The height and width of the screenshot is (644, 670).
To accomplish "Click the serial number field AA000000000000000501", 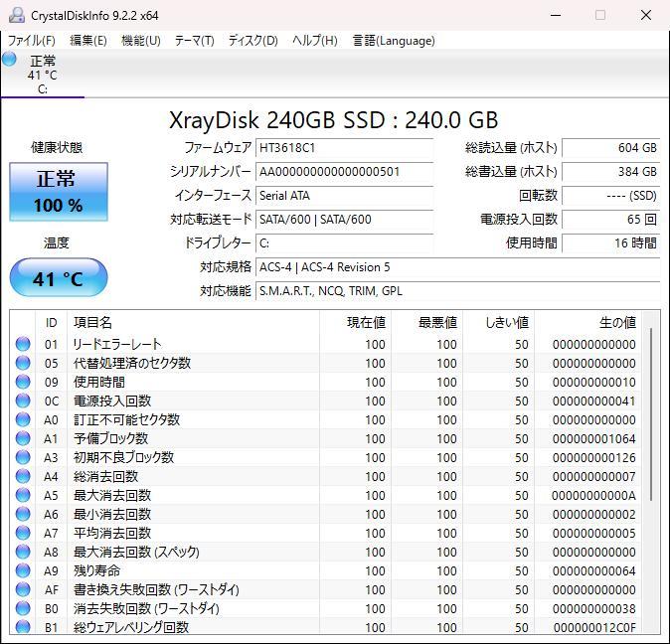I will [344, 172].
